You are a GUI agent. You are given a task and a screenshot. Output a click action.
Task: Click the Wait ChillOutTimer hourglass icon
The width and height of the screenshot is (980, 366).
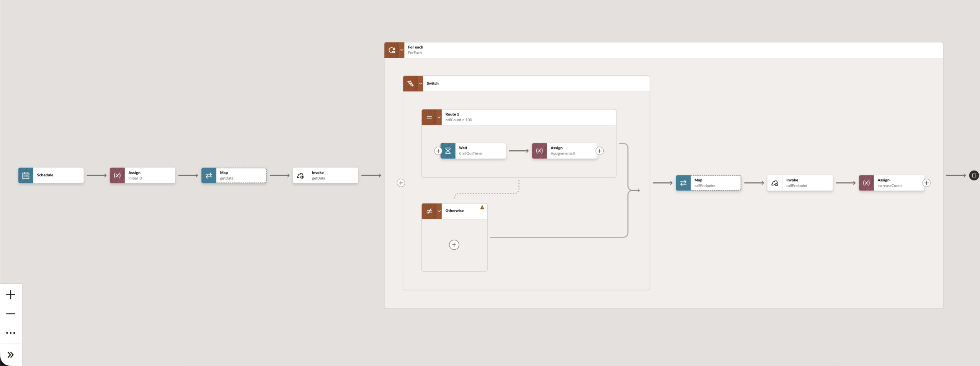coord(448,151)
